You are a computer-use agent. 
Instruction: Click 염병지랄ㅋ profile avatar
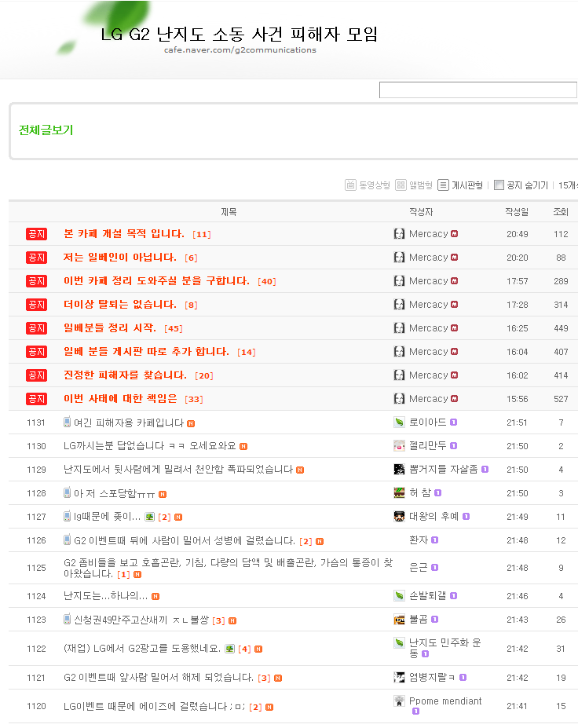click(399, 678)
